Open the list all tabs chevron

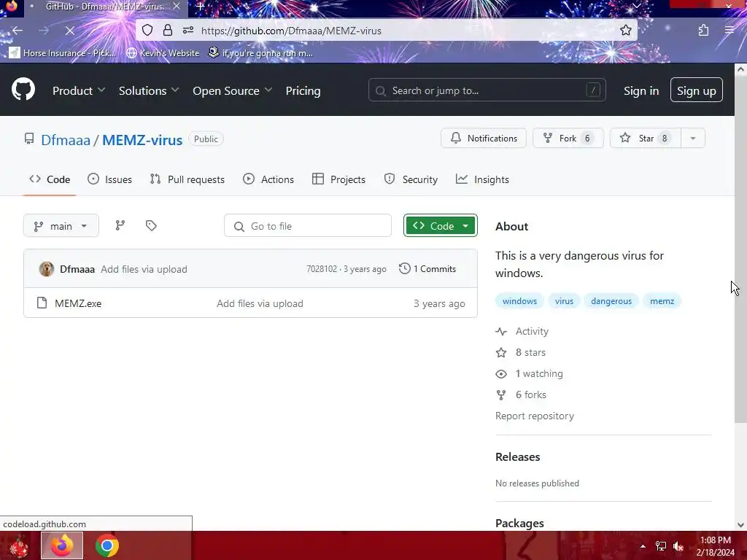pos(636,6)
